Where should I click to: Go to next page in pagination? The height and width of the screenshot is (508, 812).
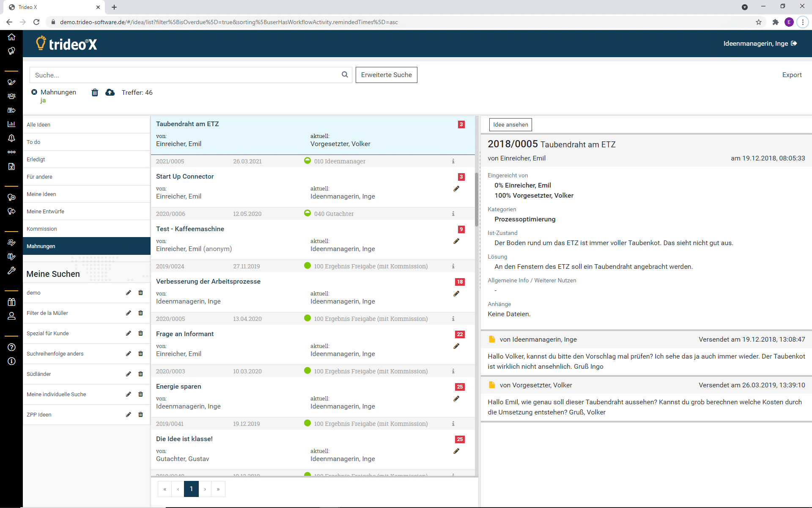coord(205,489)
